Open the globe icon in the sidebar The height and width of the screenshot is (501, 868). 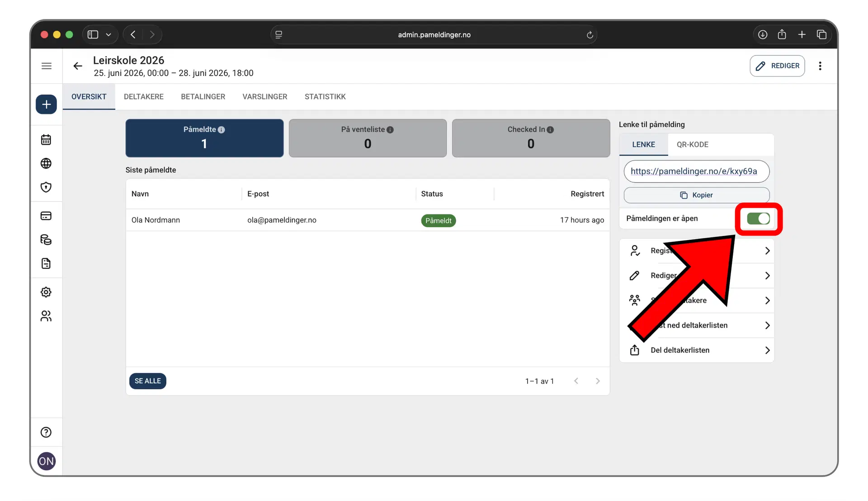click(46, 163)
